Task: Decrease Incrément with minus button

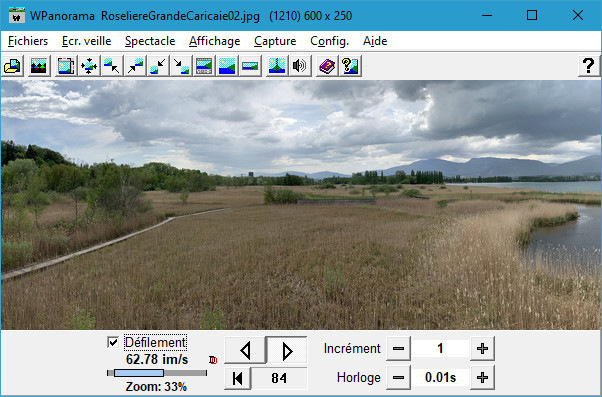Action: (399, 349)
